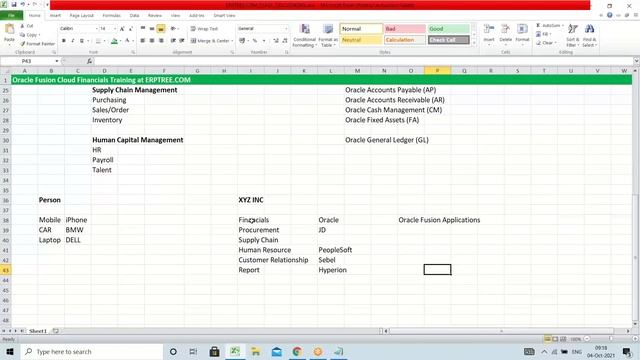Click the Increase Decimal icon
The height and width of the screenshot is (360, 640).
(276, 41)
